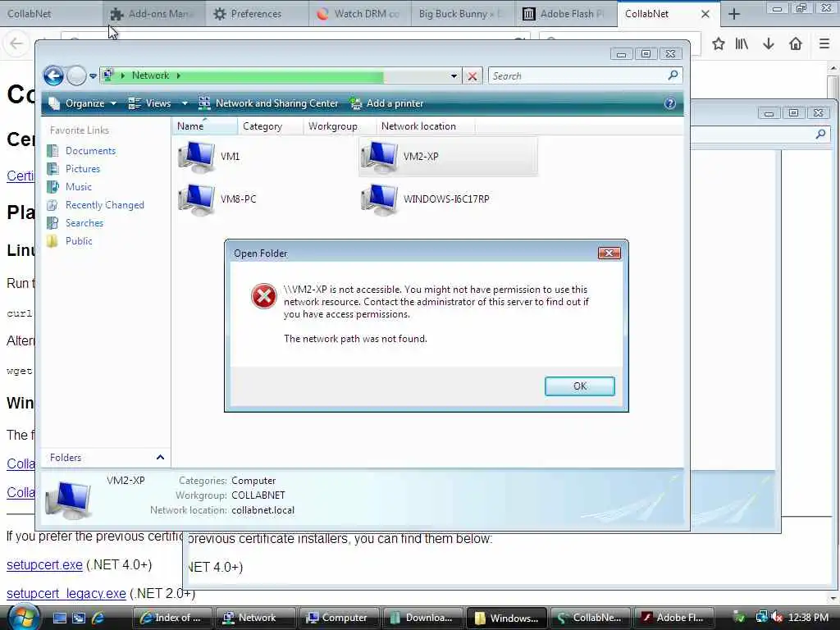Switch to Adobe Fl... taskbar button

[x=674, y=618]
